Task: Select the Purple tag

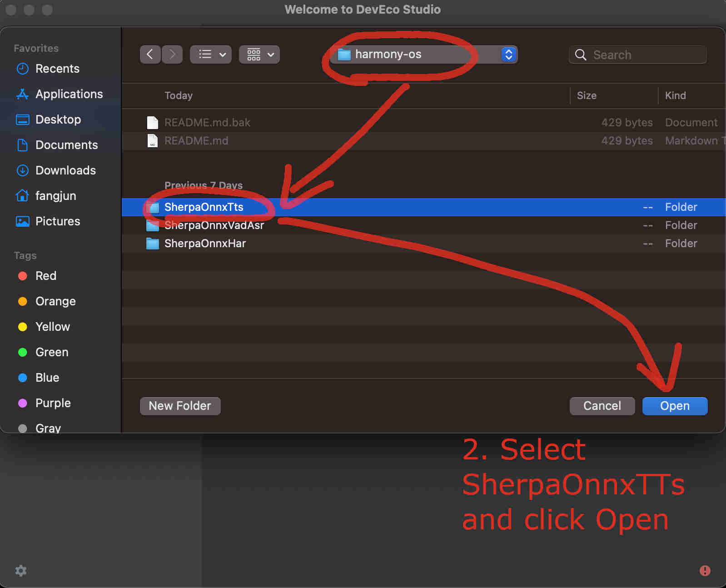Action: click(x=44, y=403)
